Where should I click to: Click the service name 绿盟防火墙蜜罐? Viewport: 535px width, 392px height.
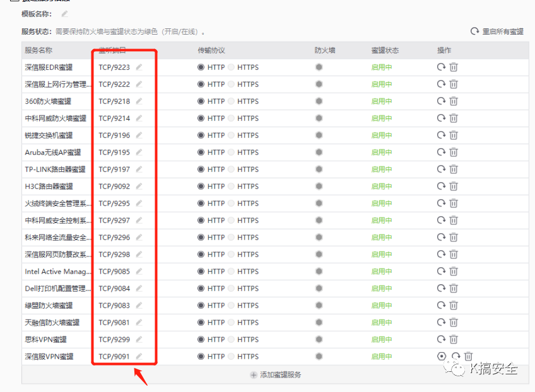[x=49, y=306]
